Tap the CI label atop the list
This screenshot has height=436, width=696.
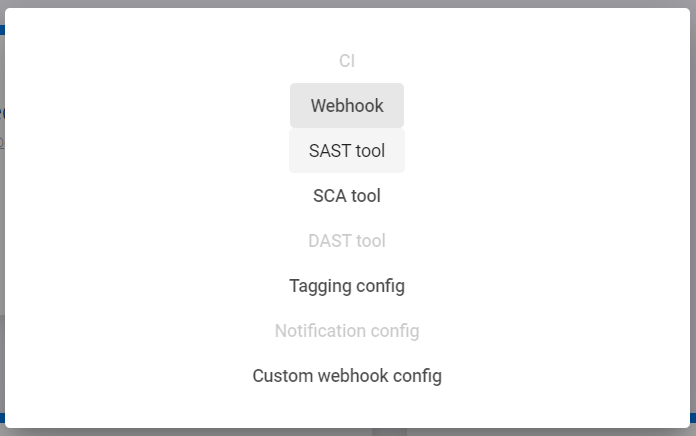pyautogui.click(x=347, y=61)
